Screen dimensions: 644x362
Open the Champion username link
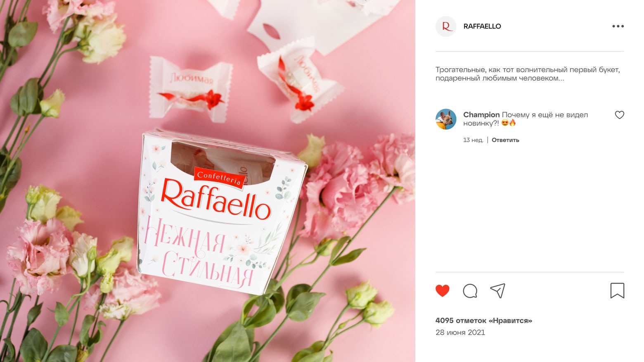point(481,114)
